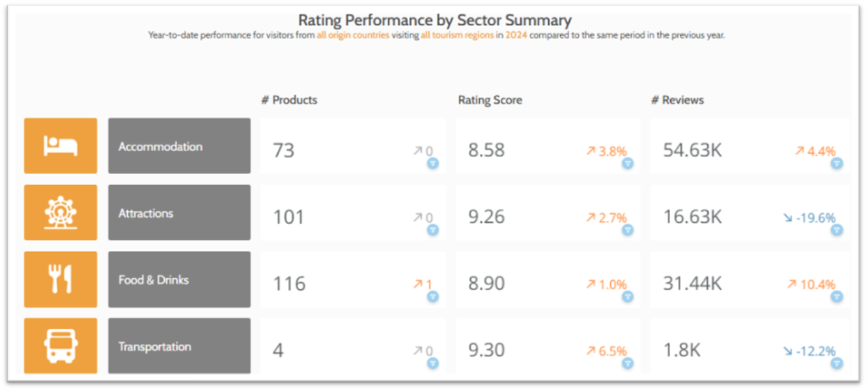Click the Accommodation 8.58 rating score value
The height and width of the screenshot is (391, 868).
click(486, 151)
